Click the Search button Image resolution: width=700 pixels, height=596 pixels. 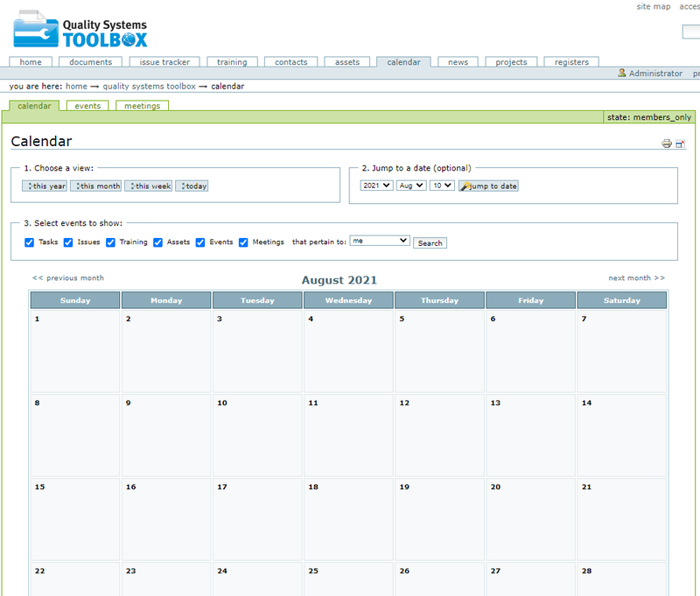click(x=430, y=243)
